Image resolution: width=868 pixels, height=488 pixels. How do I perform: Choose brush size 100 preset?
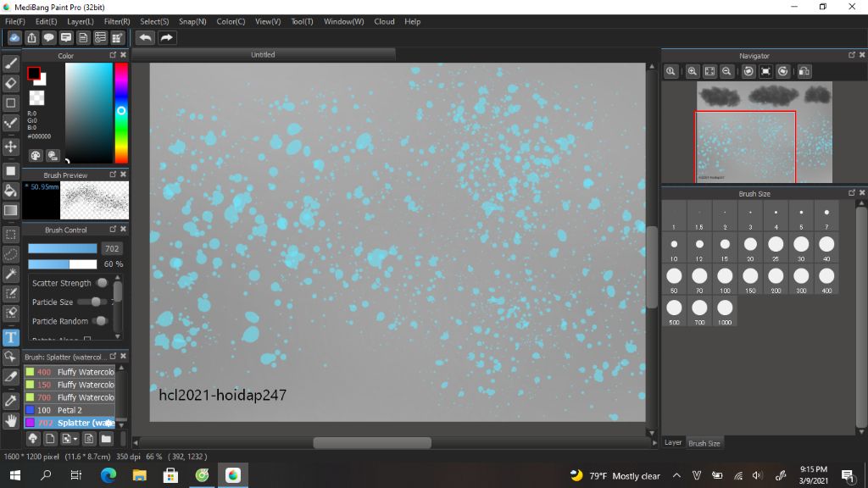[x=726, y=280]
